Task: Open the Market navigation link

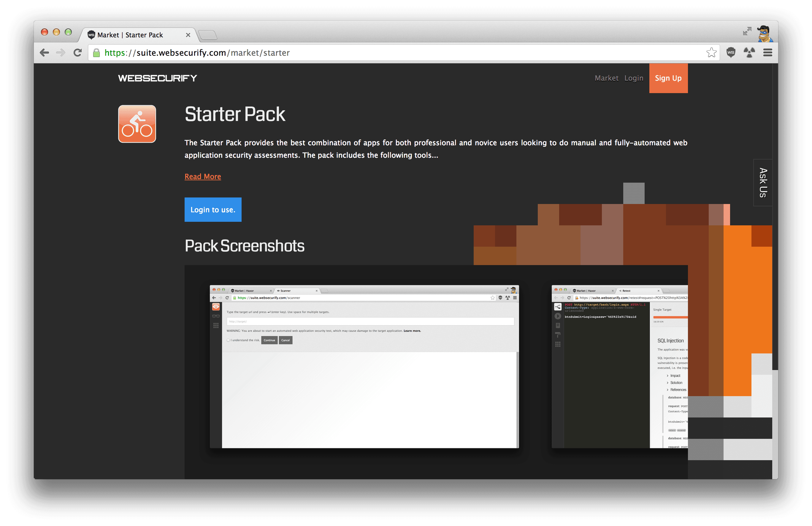Action: [x=606, y=78]
